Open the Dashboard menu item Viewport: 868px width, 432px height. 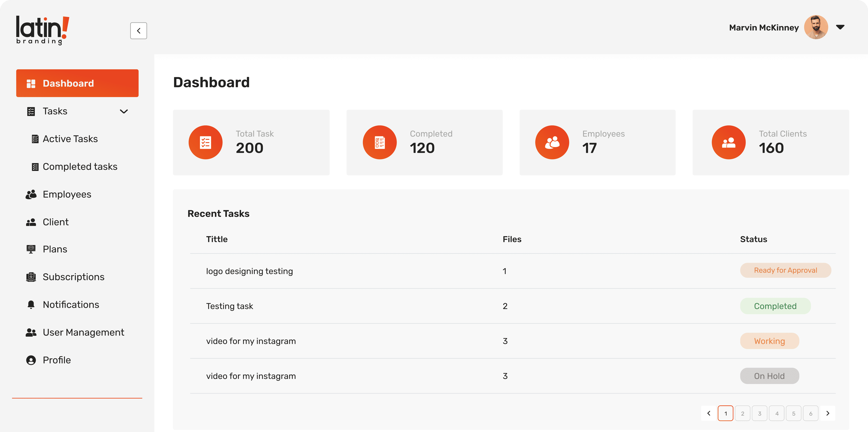[x=77, y=83]
